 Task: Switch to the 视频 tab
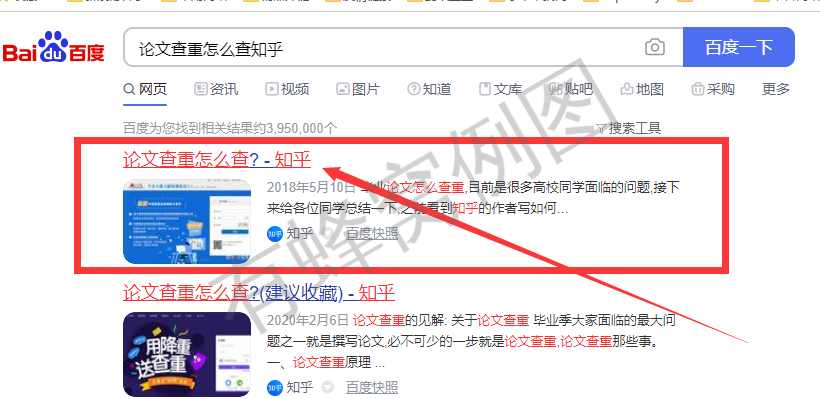[287, 89]
